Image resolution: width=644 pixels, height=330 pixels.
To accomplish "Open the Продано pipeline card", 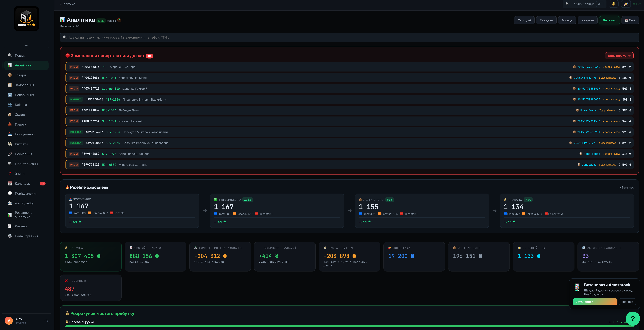I will 567,211.
